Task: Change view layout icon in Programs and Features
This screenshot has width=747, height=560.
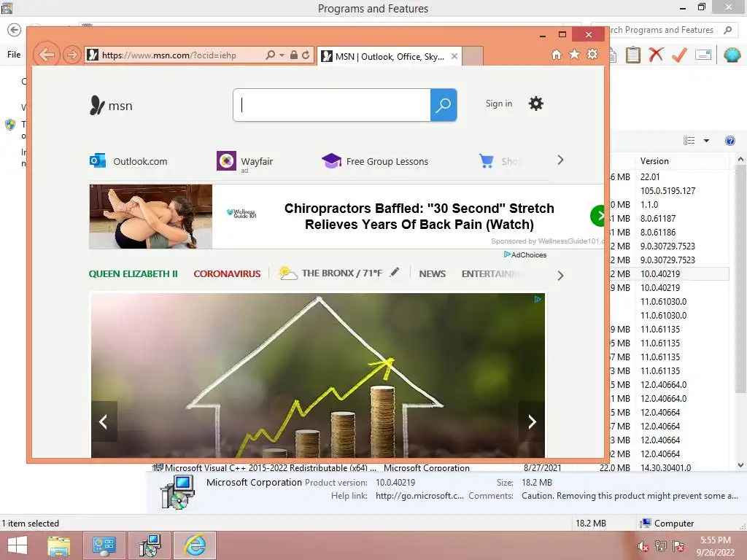Action: tap(689, 140)
